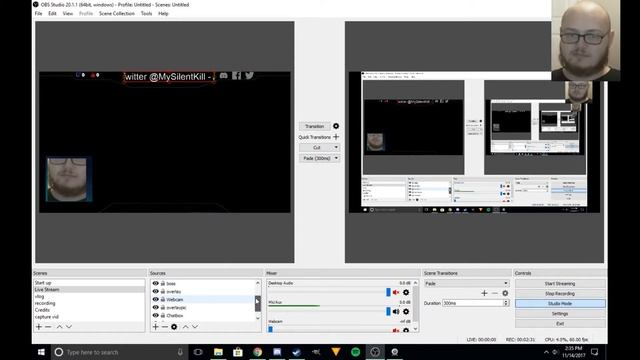This screenshot has width=640, height=360.
Task: Add a new scene with the plus icon
Action: pyautogui.click(x=39, y=327)
